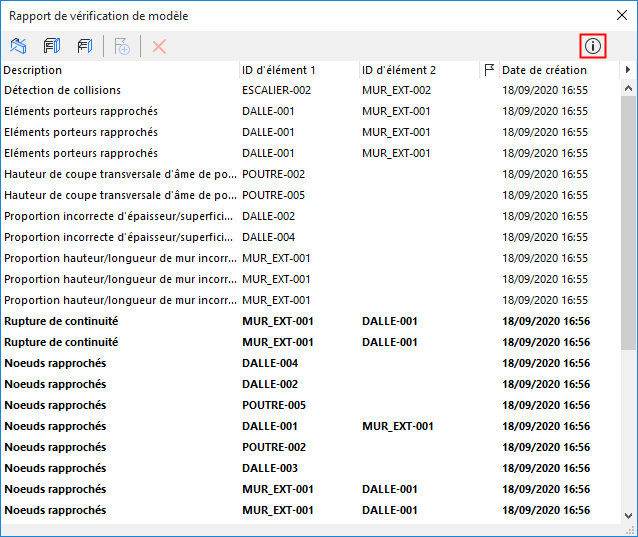Select the Détection de collisions row
The height and width of the screenshot is (537, 638).
click(311, 90)
